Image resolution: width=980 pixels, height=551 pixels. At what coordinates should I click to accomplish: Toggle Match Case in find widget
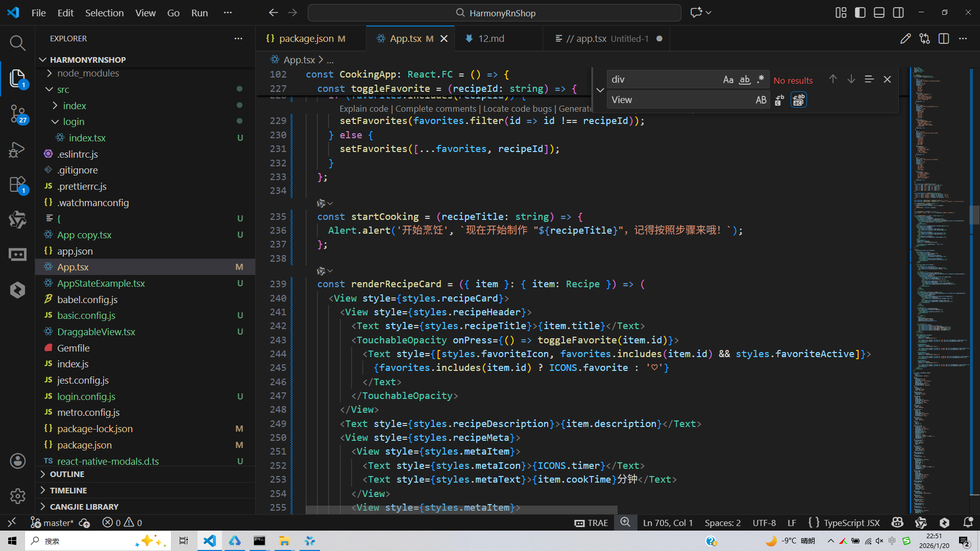[728, 80]
